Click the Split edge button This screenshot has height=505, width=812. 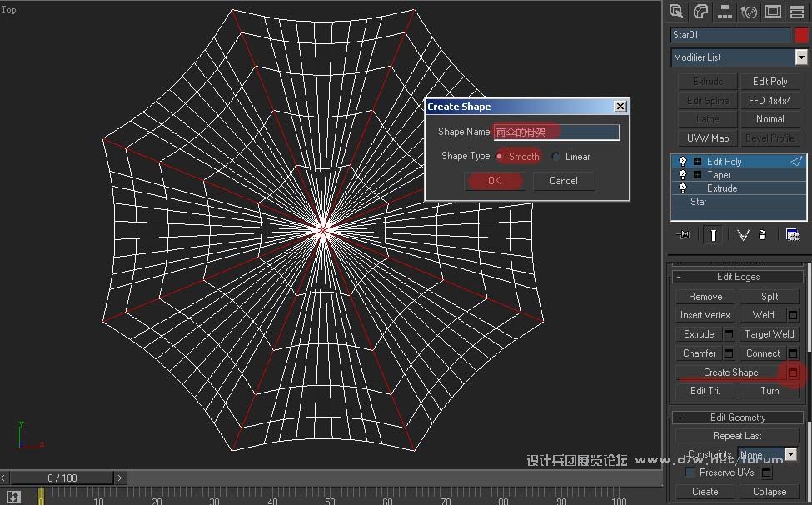click(x=769, y=297)
